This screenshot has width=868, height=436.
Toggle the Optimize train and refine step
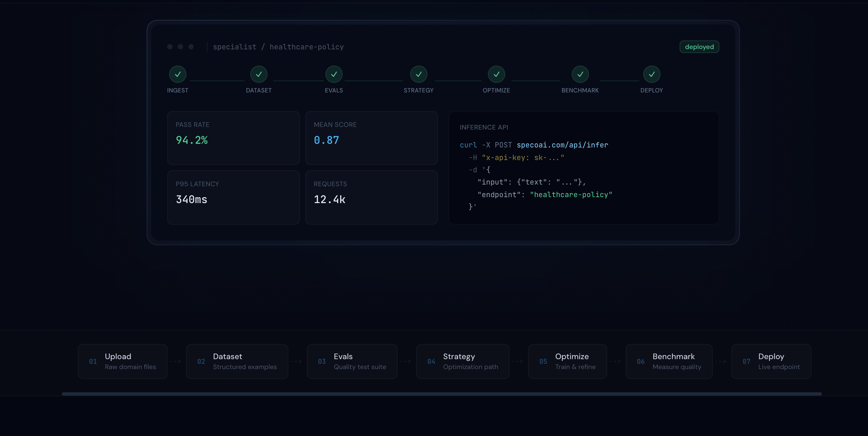point(567,361)
